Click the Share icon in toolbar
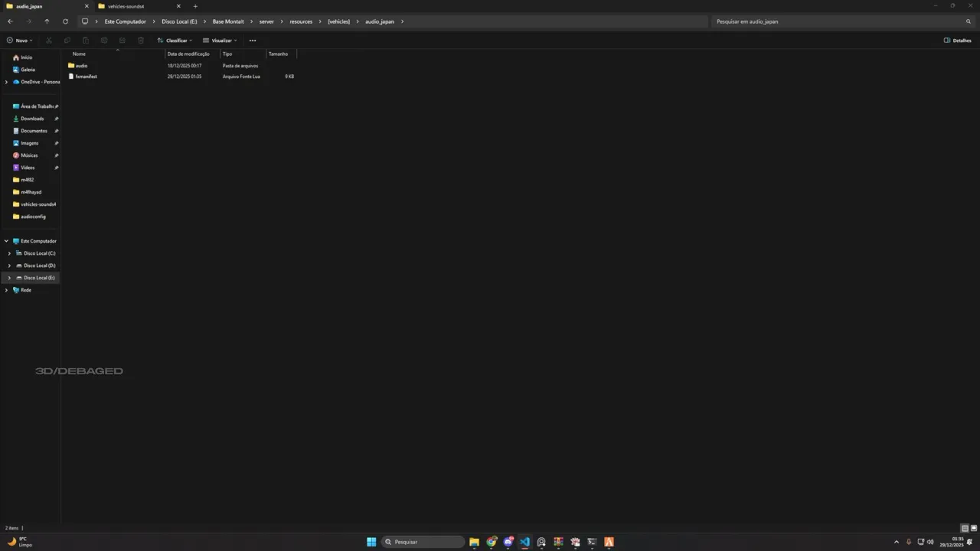980x551 pixels. tap(122, 41)
